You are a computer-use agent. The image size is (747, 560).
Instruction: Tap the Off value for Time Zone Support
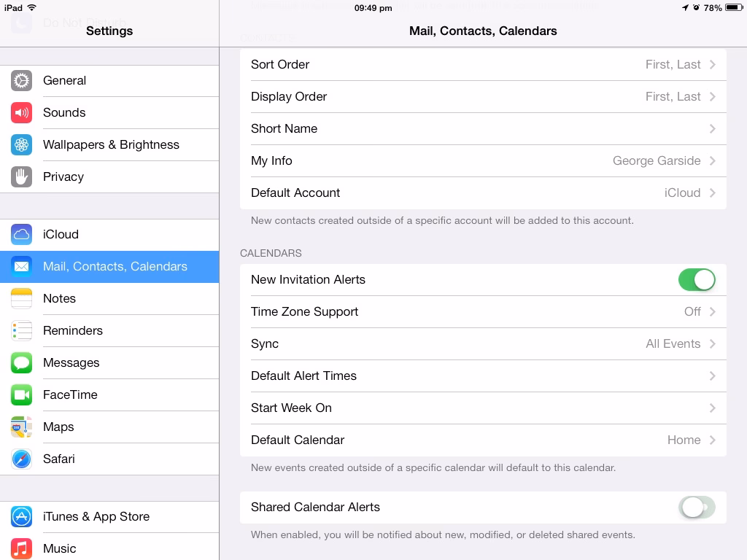(692, 311)
